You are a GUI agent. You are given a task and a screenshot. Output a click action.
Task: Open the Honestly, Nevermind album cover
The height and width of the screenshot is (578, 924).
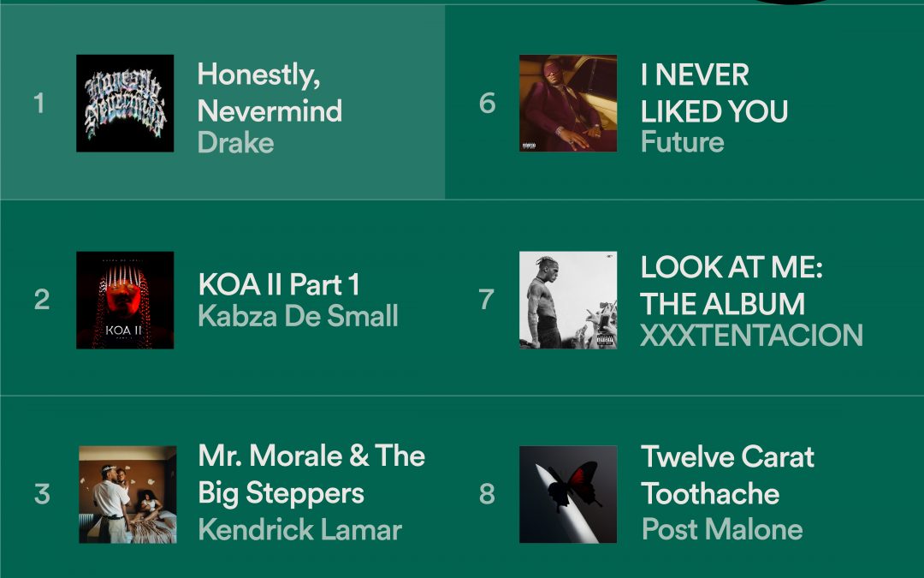pos(125,104)
